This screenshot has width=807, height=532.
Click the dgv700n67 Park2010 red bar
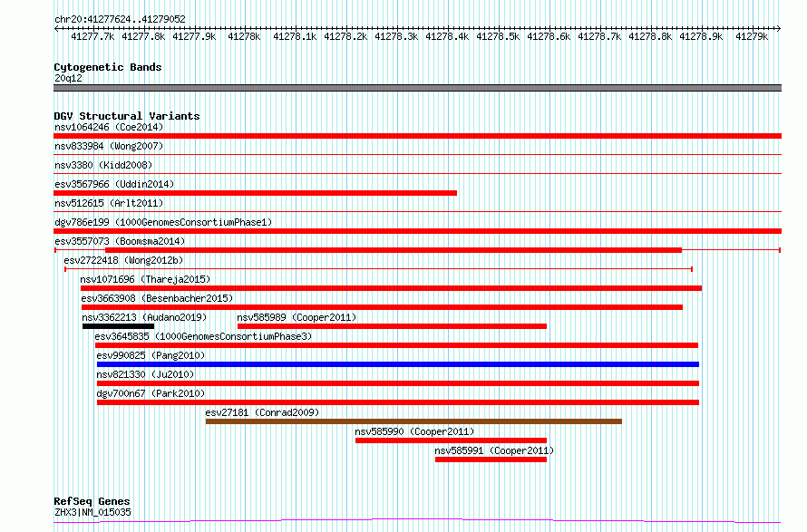398,402
